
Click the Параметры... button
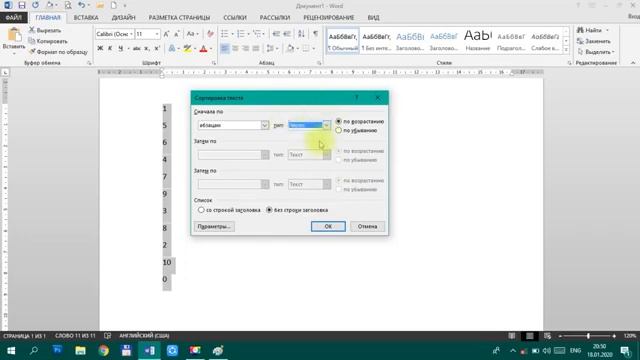pos(214,226)
